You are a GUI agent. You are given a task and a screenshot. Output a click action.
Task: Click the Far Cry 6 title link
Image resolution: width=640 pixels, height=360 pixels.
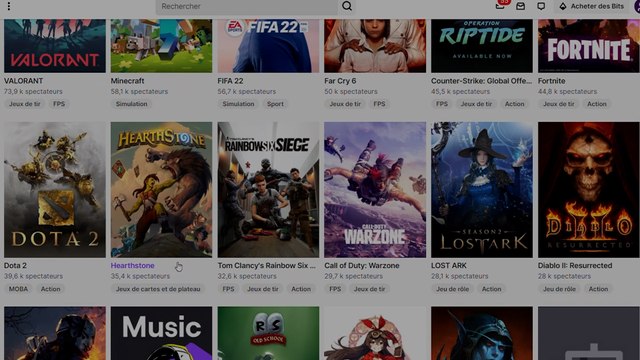[340, 81]
